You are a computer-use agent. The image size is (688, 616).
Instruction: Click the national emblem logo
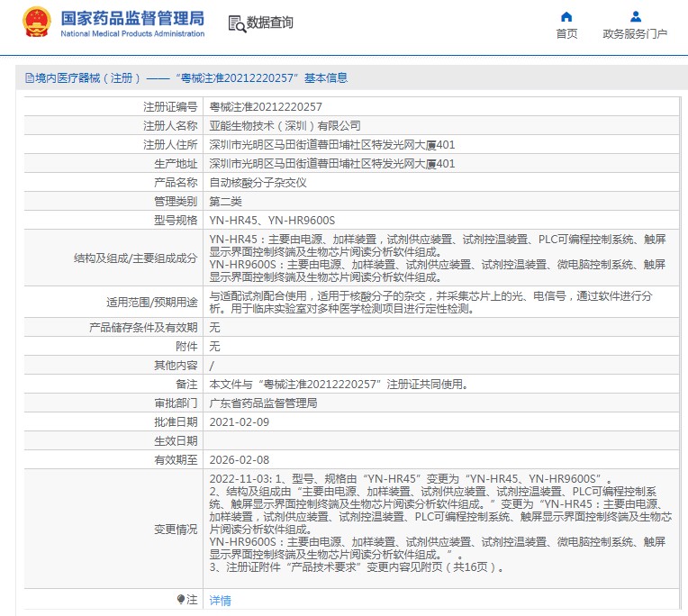coord(37,23)
